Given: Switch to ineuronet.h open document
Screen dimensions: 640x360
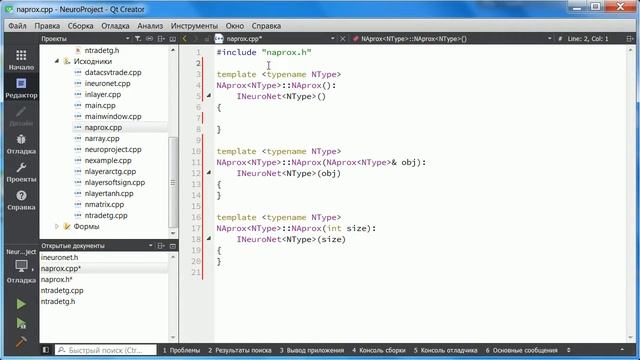Looking at the screenshot, I should (59, 258).
